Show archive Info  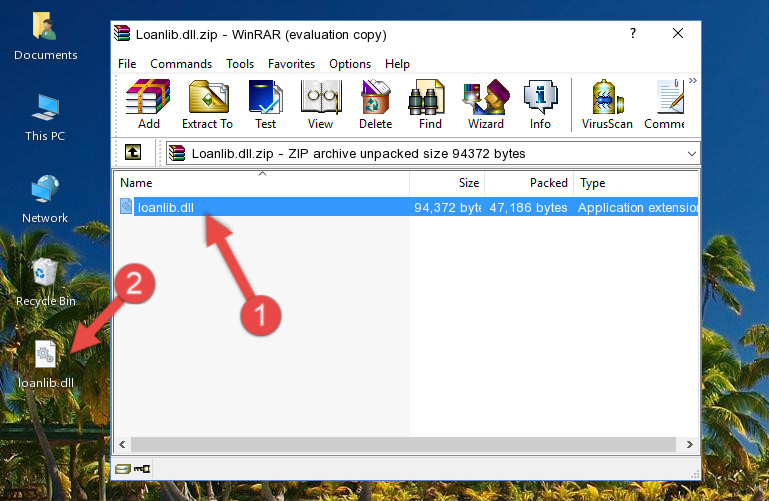(540, 104)
